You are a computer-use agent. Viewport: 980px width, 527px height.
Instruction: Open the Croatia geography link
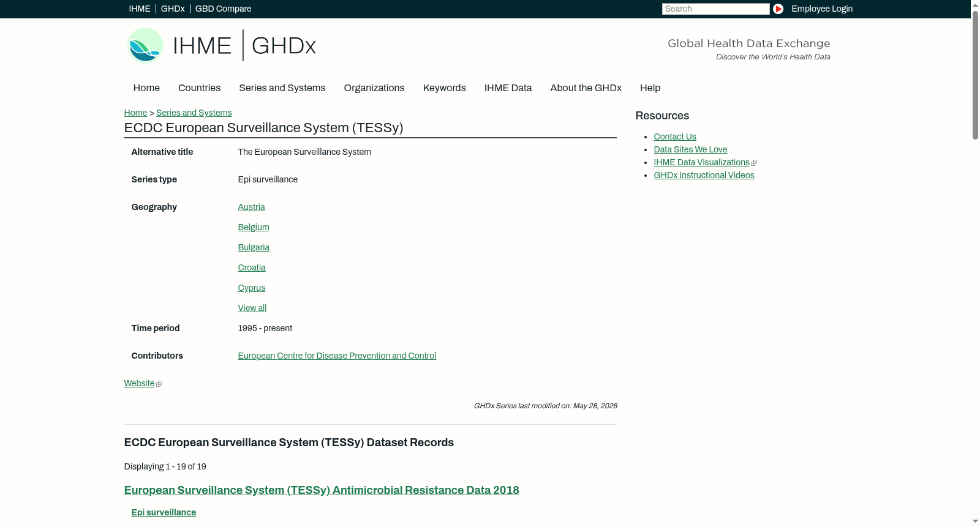coord(252,267)
